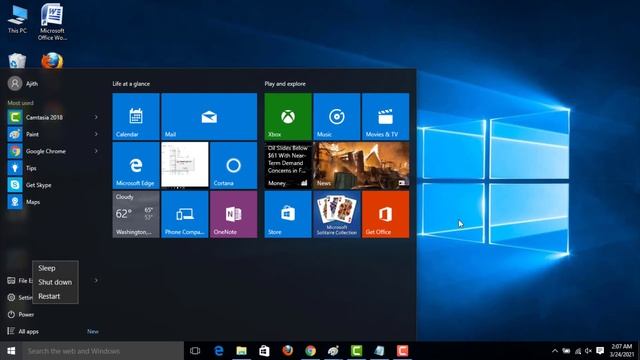
Task: Select the Firefox desktop shortcut
Action: (52, 61)
